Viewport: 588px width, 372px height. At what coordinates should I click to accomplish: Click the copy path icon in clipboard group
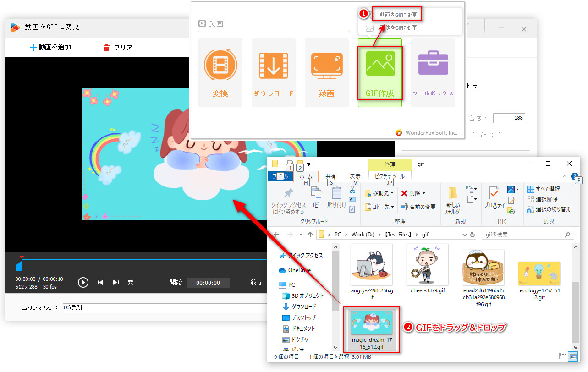352,200
